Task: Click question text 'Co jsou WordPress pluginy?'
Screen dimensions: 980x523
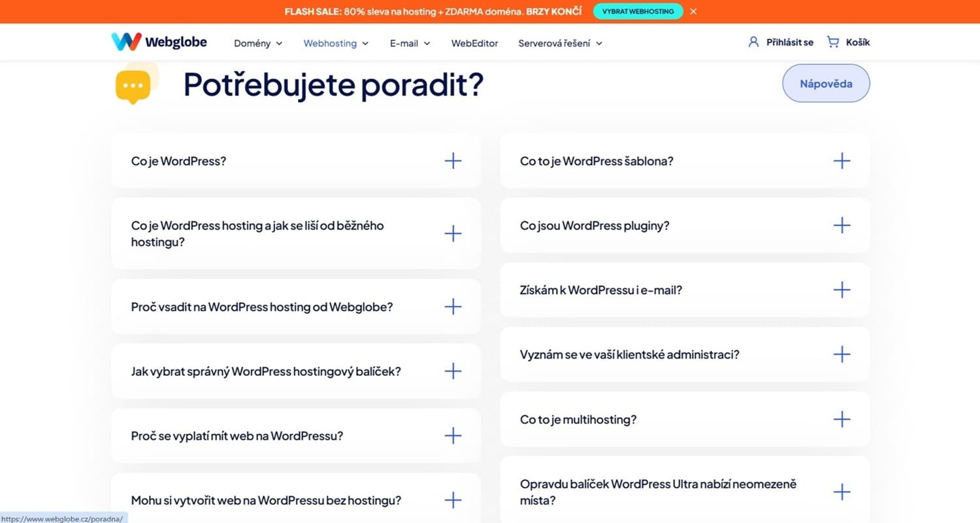Action: click(x=595, y=226)
